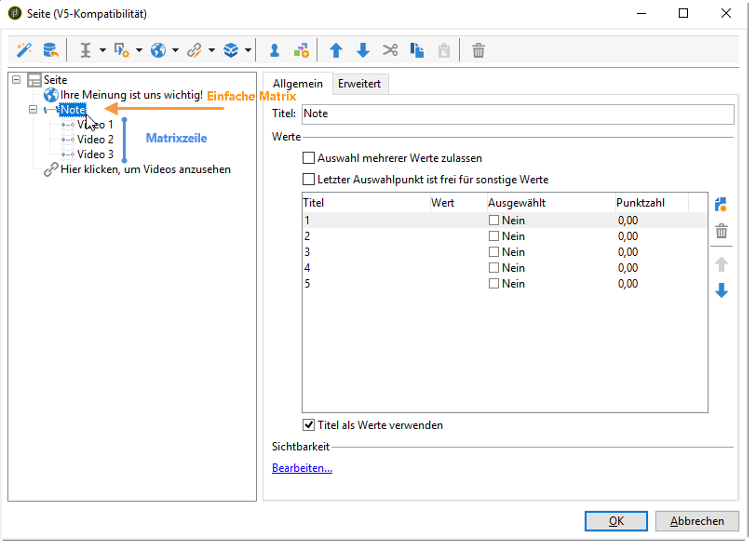Viewport: 756px width, 550px height.
Task: Add a new value to list
Action: click(x=722, y=205)
